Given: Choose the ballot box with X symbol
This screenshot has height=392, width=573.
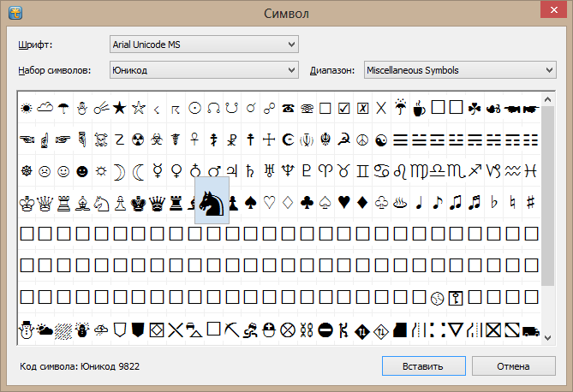Looking at the screenshot, I should [x=362, y=108].
